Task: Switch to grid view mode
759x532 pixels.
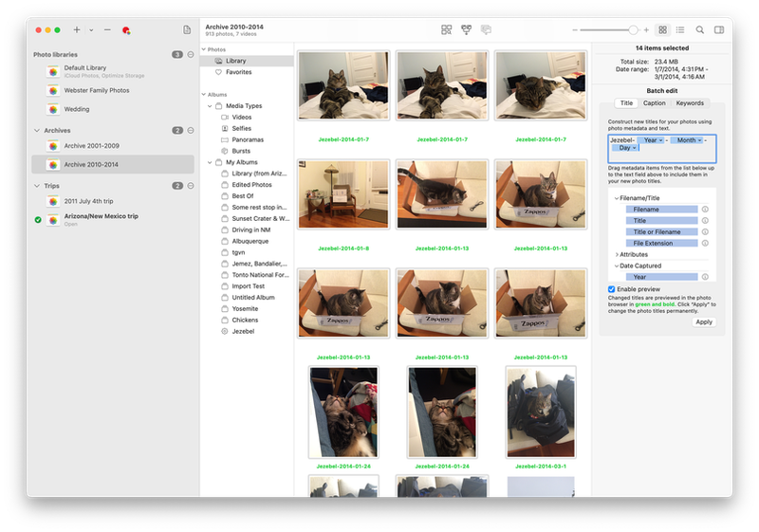Action: coord(662,30)
